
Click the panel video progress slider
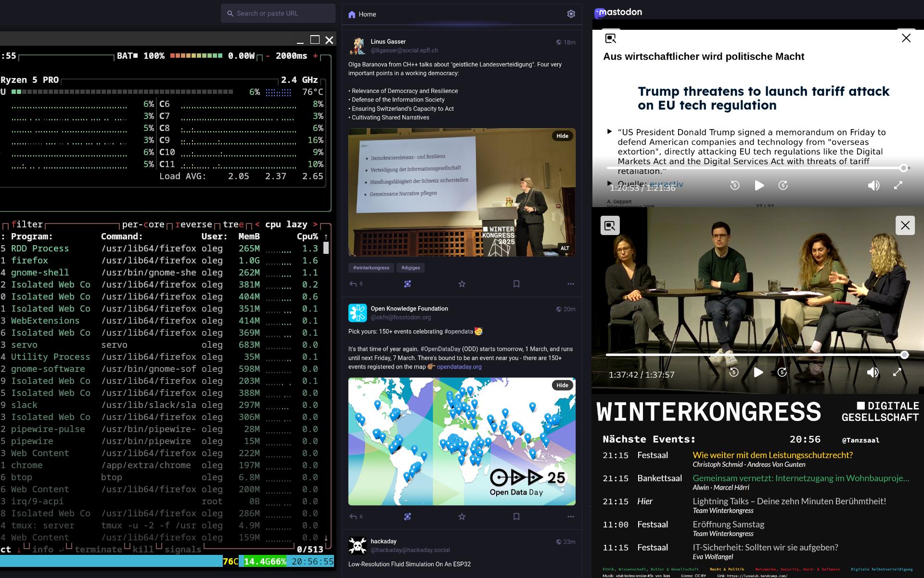(755, 355)
